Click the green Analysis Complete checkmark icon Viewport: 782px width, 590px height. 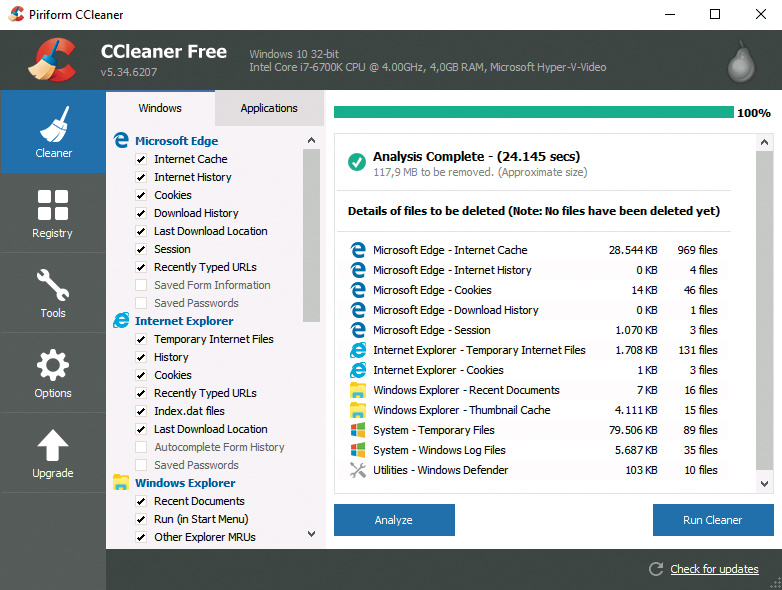pyautogui.click(x=357, y=162)
